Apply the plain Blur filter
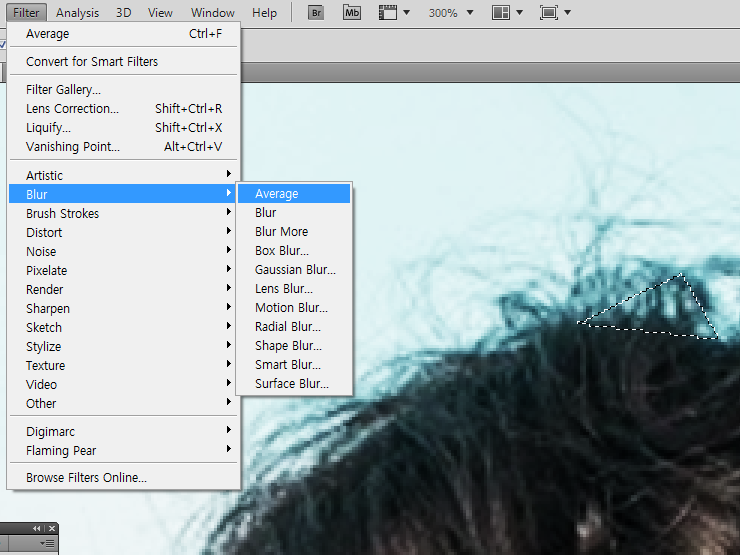Screen dimensions: 740x555 coord(294,212)
